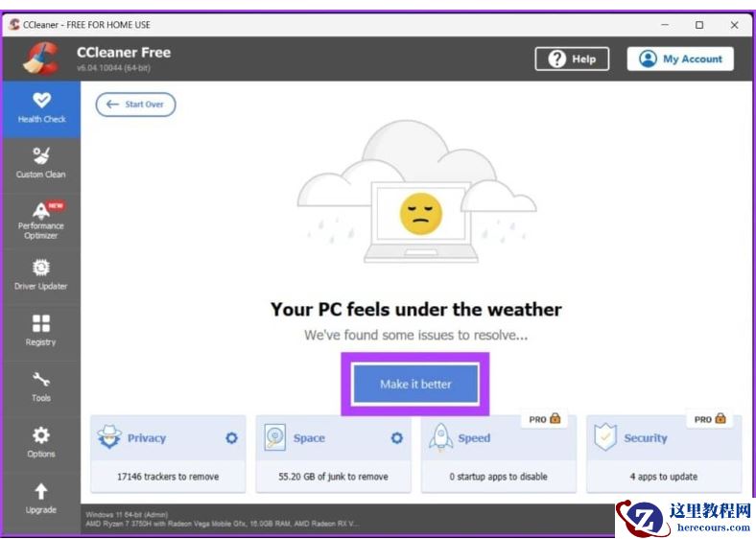Click CCleaner title bar app icon

coord(14,25)
